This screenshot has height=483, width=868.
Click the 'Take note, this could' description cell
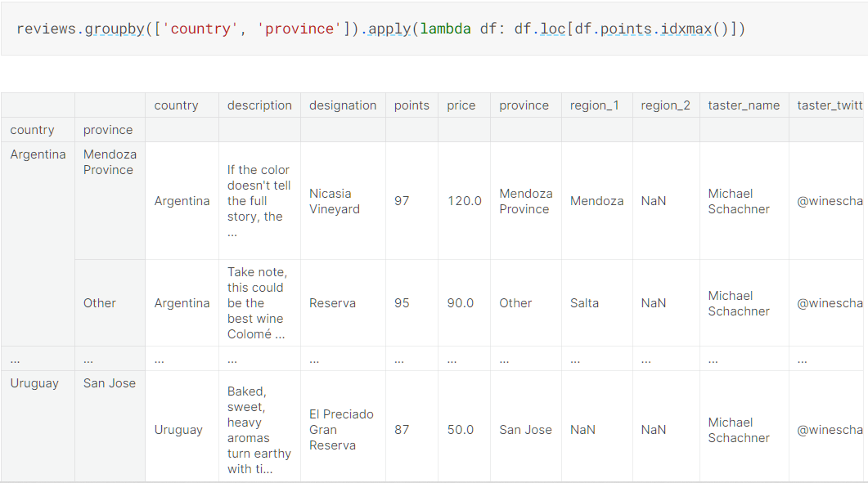[x=258, y=303]
